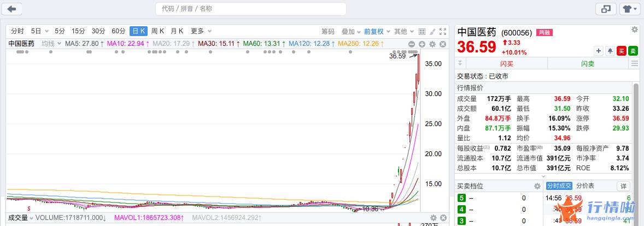Viewport: 644px width, 226px height.
Task: Open the 更多 periods dropdown
Action: tap(201, 31)
